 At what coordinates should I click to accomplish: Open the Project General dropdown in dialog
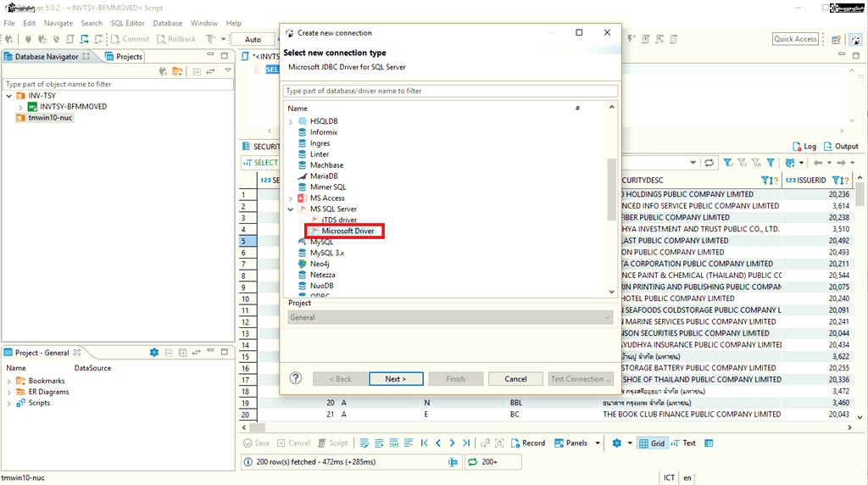click(x=450, y=317)
